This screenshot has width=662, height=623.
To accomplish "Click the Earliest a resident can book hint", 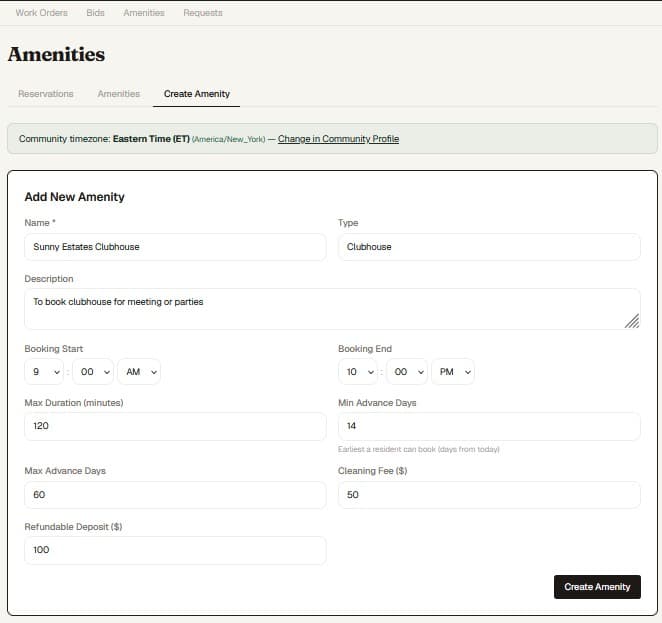I will (418, 449).
